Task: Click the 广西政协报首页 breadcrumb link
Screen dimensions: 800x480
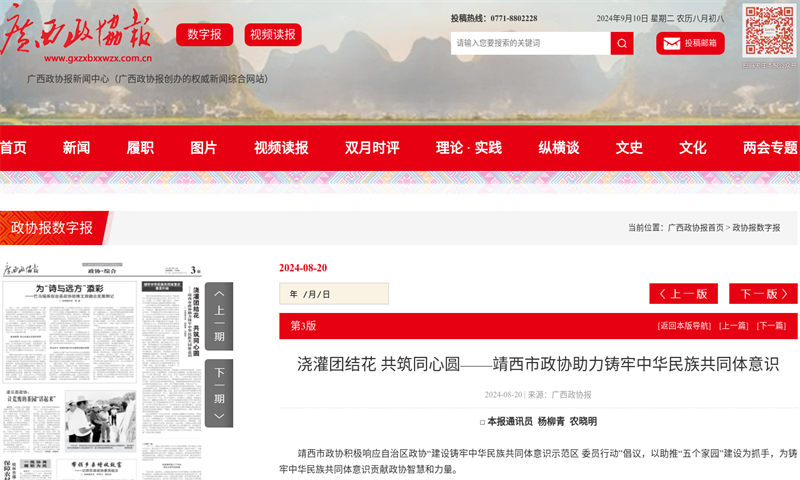Action: pos(695,228)
